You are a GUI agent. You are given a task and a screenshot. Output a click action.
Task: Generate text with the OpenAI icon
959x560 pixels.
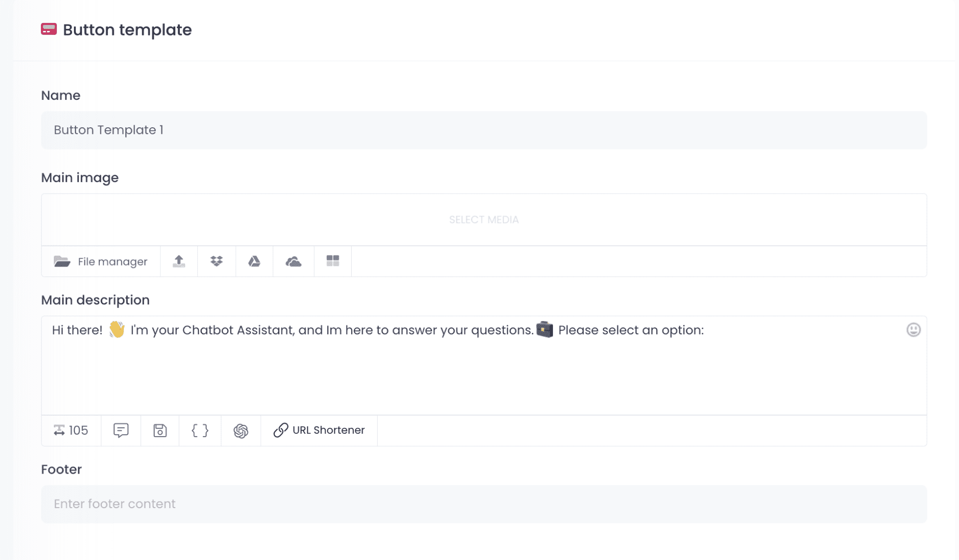point(241,430)
